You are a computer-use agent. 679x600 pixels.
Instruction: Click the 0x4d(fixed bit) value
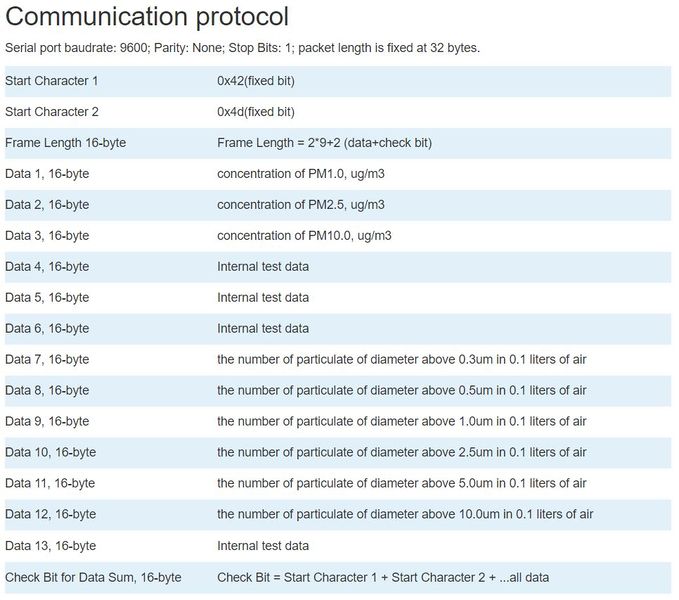pos(256,112)
